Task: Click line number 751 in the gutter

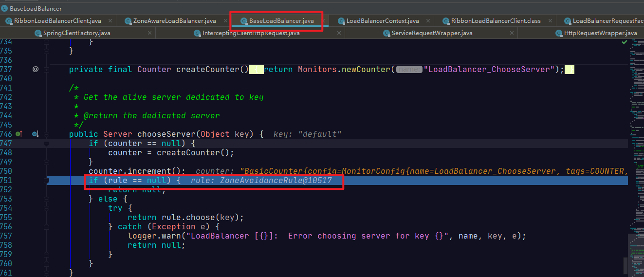Action: (6, 181)
